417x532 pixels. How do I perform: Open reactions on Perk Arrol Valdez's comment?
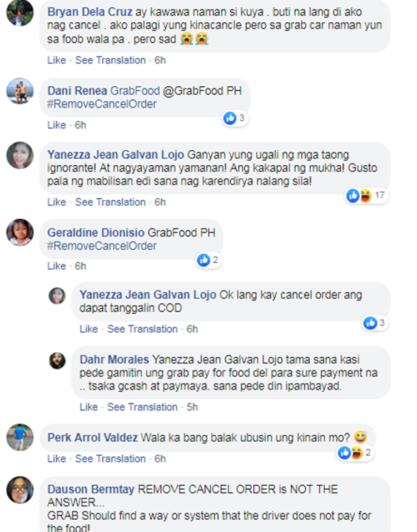[x=355, y=452]
